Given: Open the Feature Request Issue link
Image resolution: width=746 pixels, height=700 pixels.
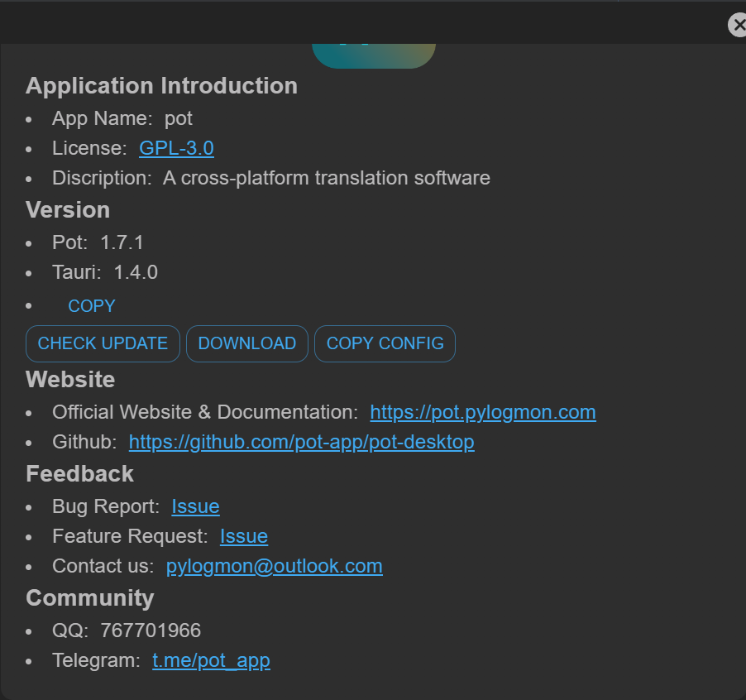Looking at the screenshot, I should [243, 536].
